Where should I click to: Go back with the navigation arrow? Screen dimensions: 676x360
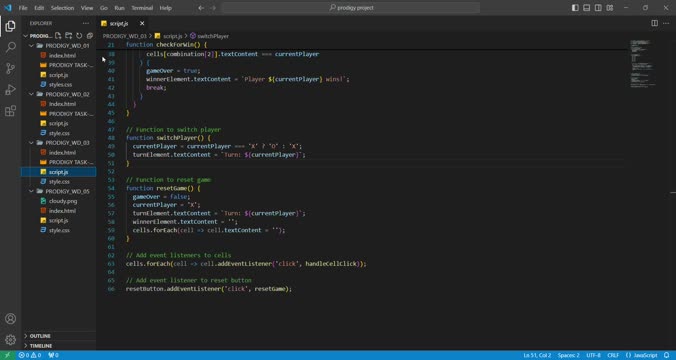click(x=201, y=8)
